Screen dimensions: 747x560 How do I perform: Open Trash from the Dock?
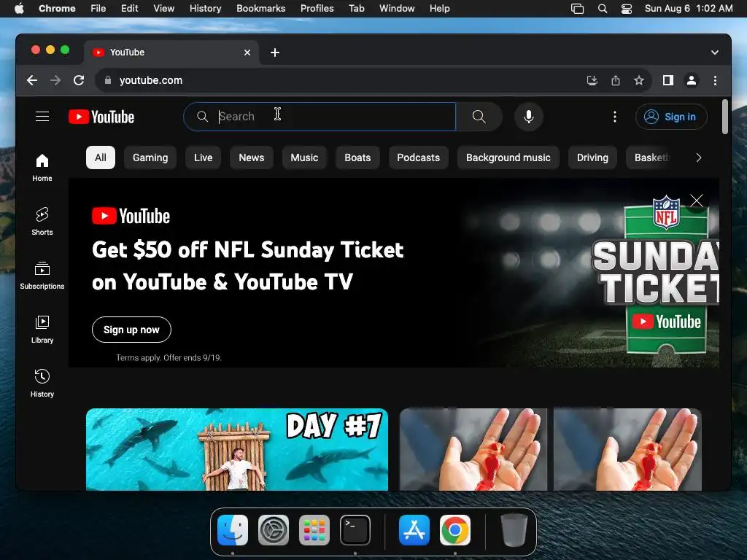tap(514, 530)
